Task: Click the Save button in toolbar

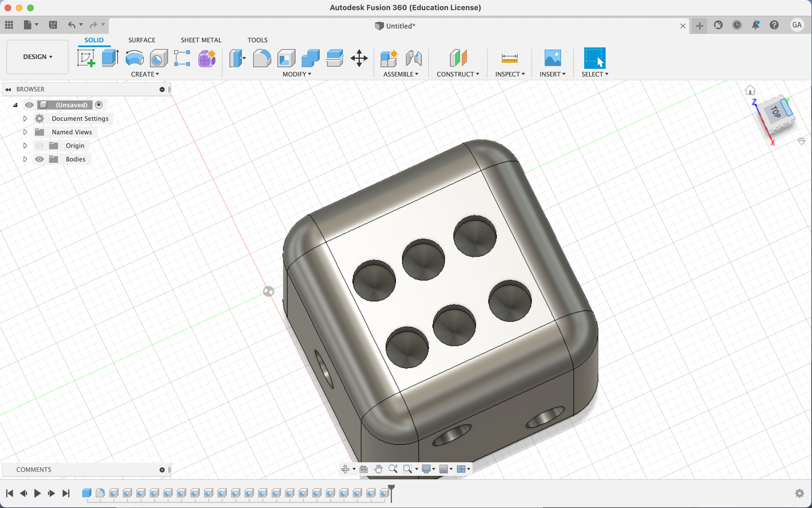Action: (x=53, y=24)
